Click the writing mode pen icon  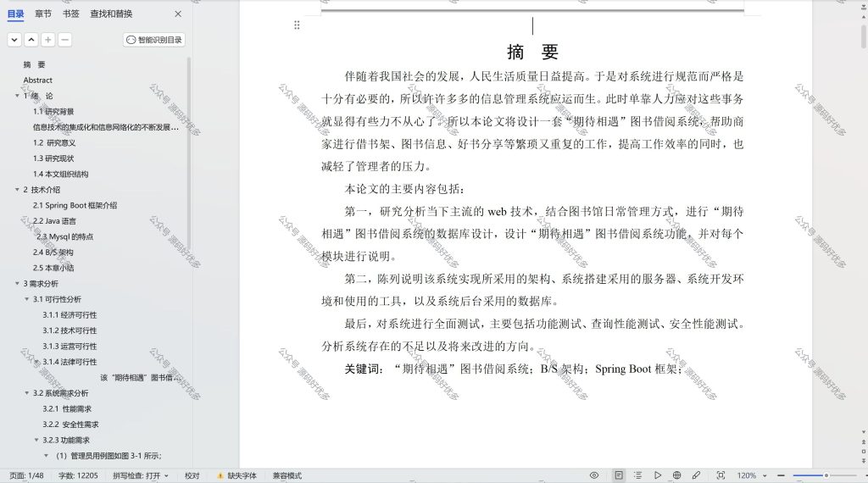(696, 475)
